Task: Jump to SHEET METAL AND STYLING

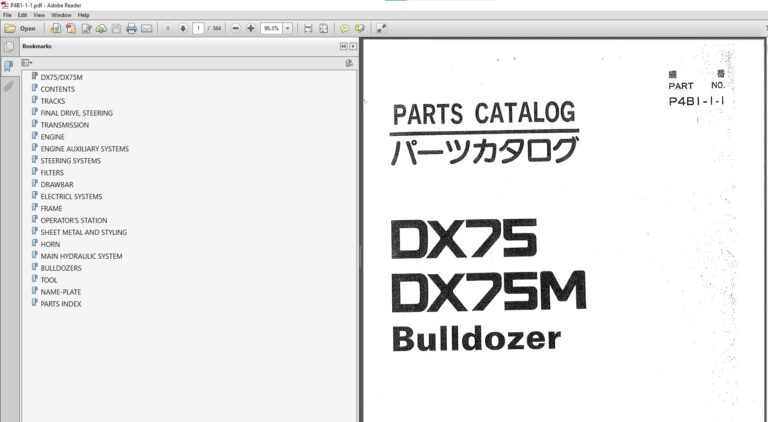Action: [84, 232]
